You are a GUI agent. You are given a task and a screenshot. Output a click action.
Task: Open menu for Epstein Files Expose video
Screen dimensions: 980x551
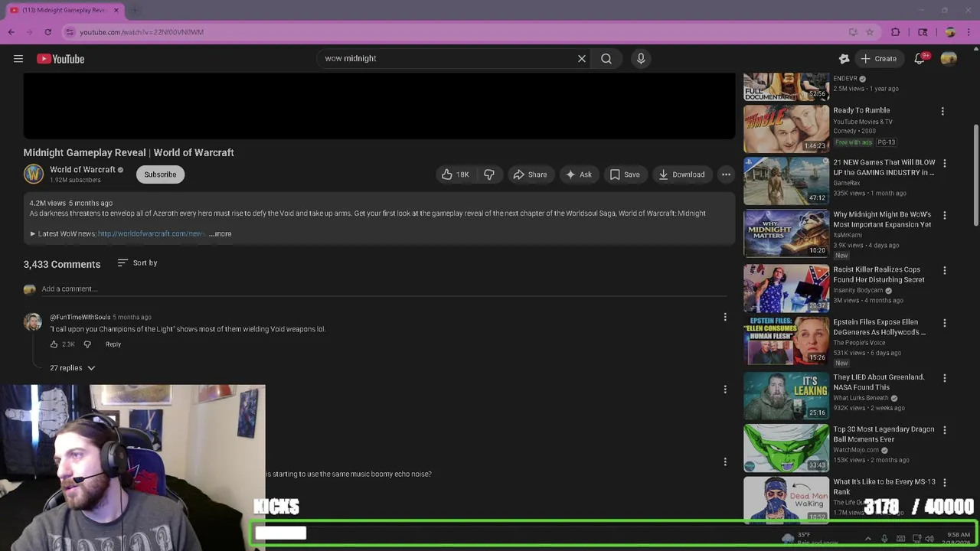[x=944, y=323]
